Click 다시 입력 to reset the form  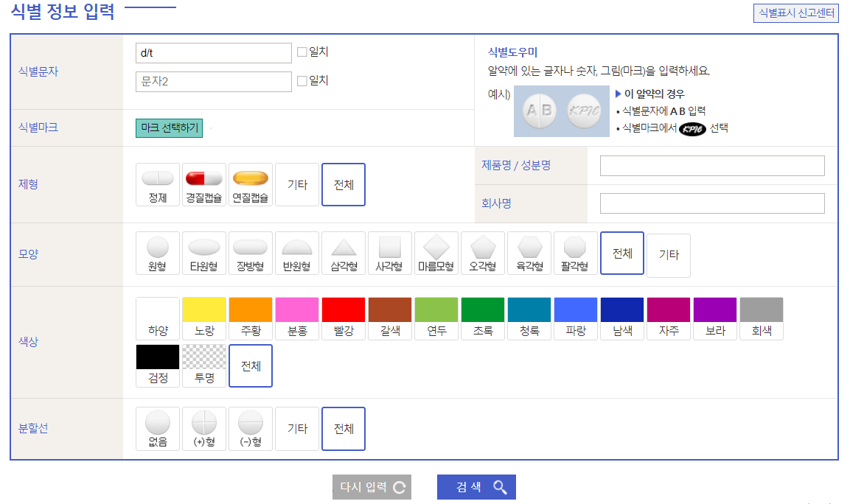click(372, 486)
